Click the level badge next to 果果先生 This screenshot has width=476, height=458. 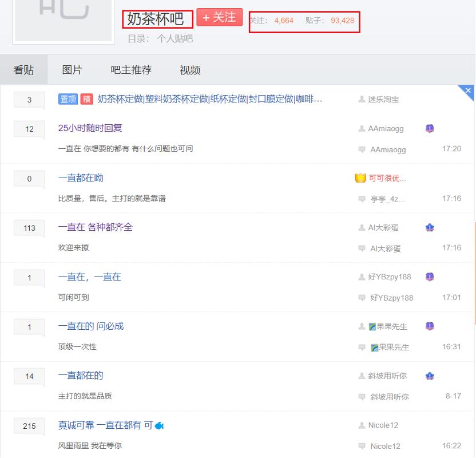(430, 326)
